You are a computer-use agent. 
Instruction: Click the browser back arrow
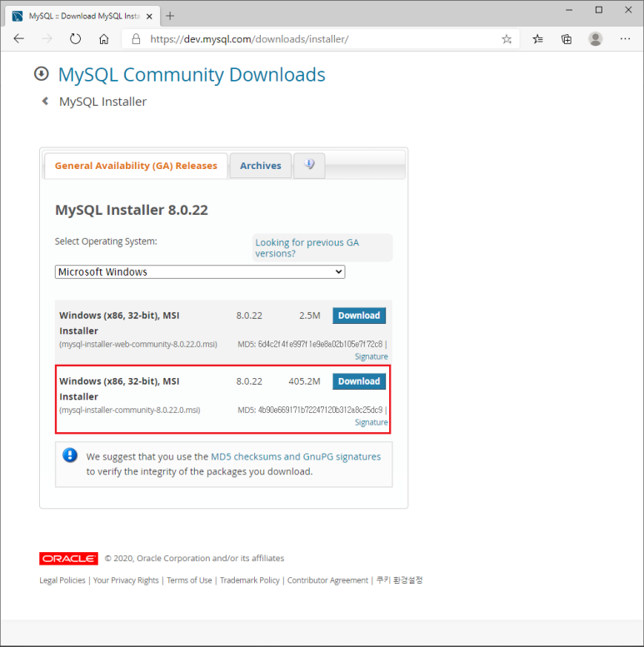click(x=19, y=39)
